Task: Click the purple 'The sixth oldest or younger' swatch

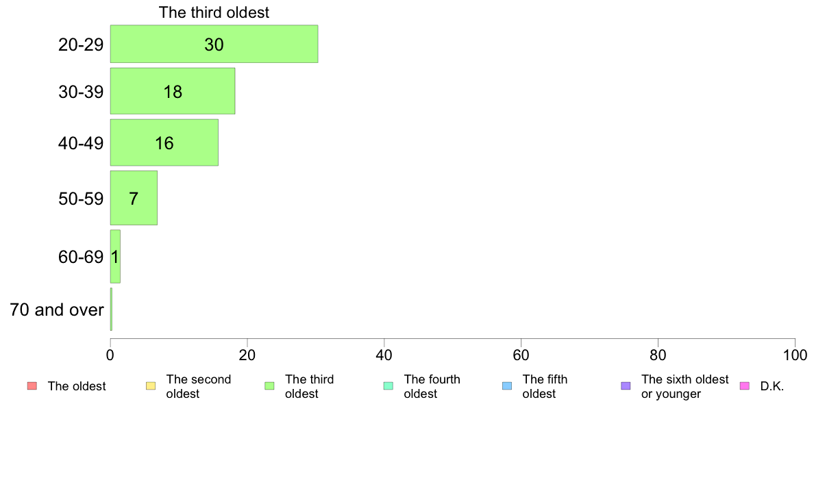Action: point(626,386)
